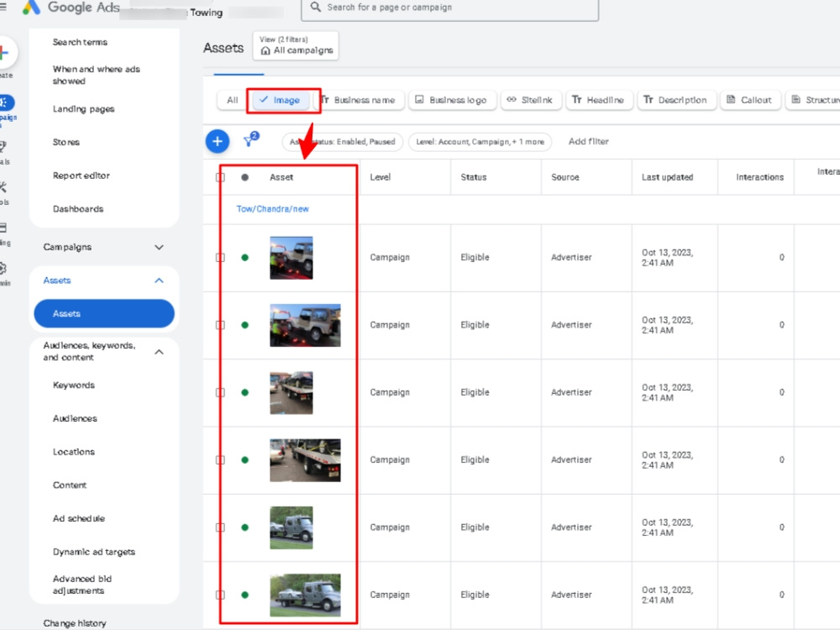Tick the checkbox for the wide flatbed truck row
This screenshot has height=630, width=840.
pos(220,460)
